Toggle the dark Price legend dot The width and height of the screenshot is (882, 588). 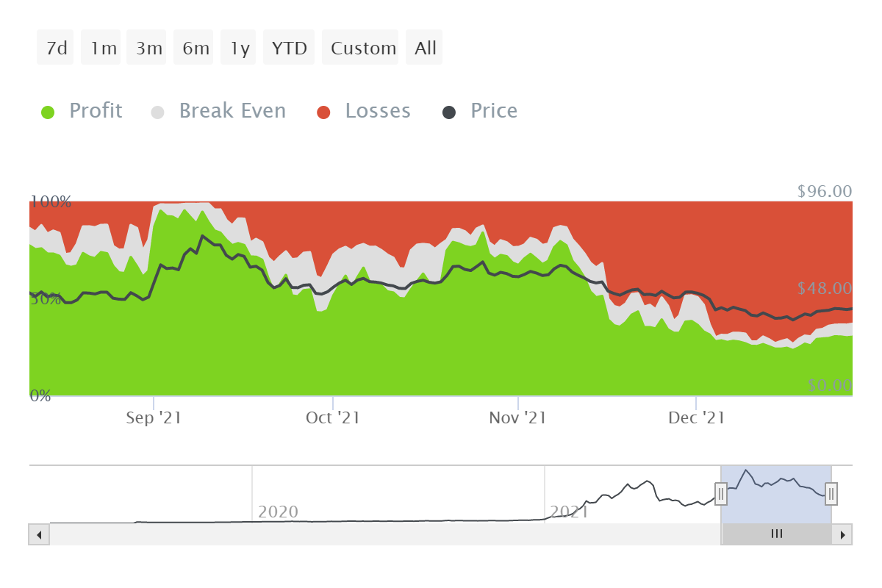pos(449,112)
